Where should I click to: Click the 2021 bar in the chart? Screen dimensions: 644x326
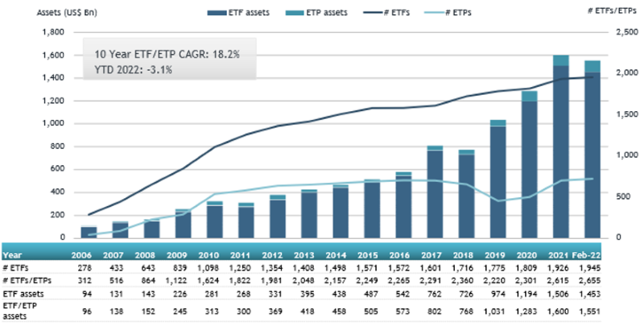tap(560, 146)
